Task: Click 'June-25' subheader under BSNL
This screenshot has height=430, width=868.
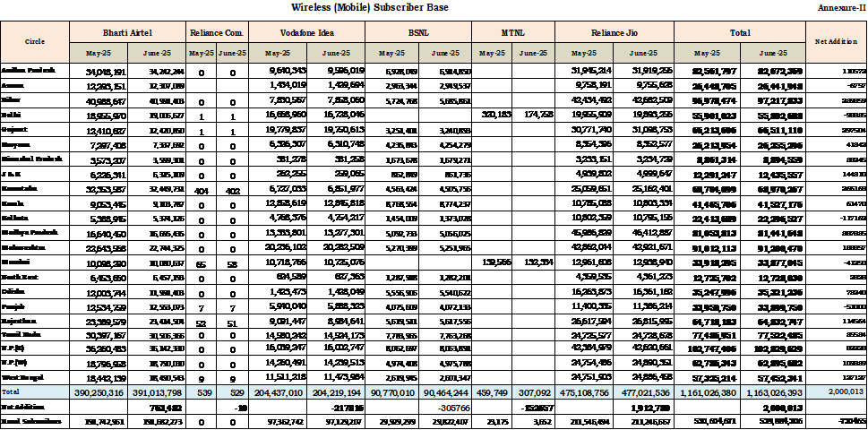Action: (x=445, y=53)
